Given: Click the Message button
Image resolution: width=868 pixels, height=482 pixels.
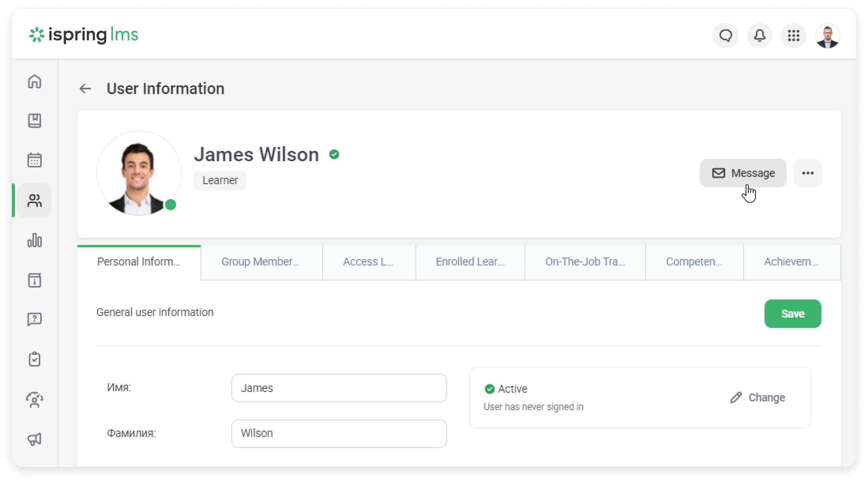Looking at the screenshot, I should tap(743, 173).
